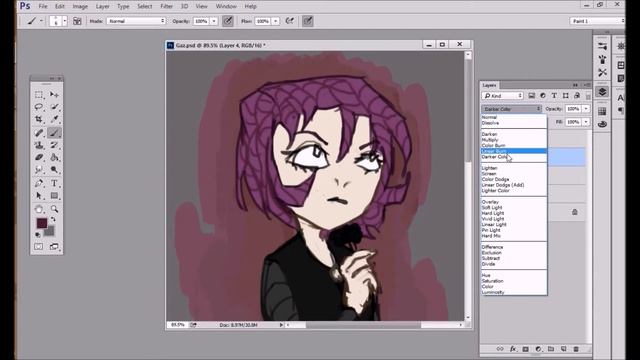640x360 pixels.
Task: Select the Zoom tool in the toolbox
Action: coord(54,209)
